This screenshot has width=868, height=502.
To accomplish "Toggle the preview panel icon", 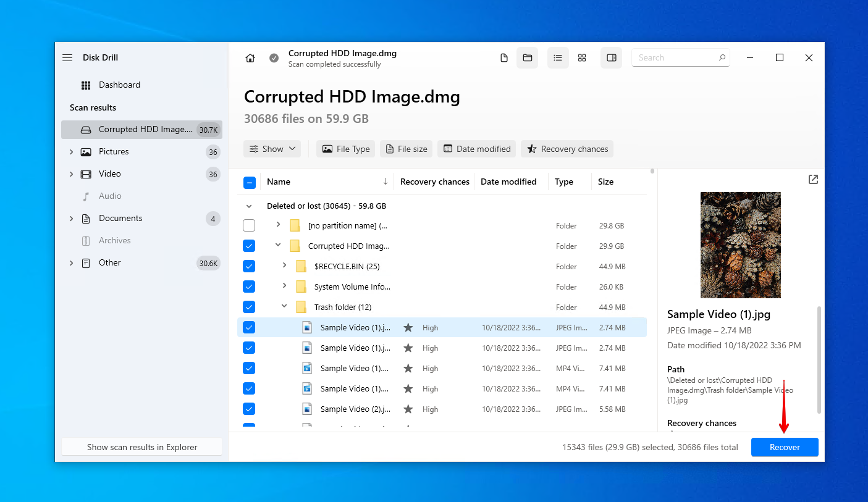I will (611, 58).
